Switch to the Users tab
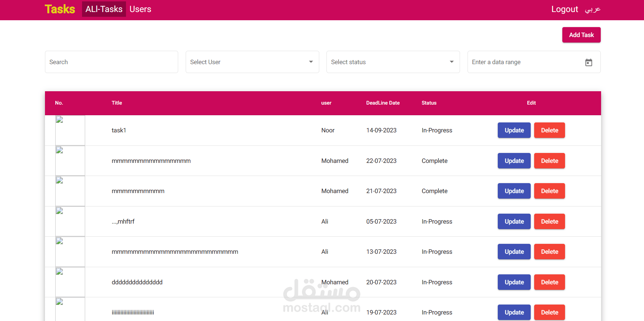The image size is (644, 321). tap(140, 9)
